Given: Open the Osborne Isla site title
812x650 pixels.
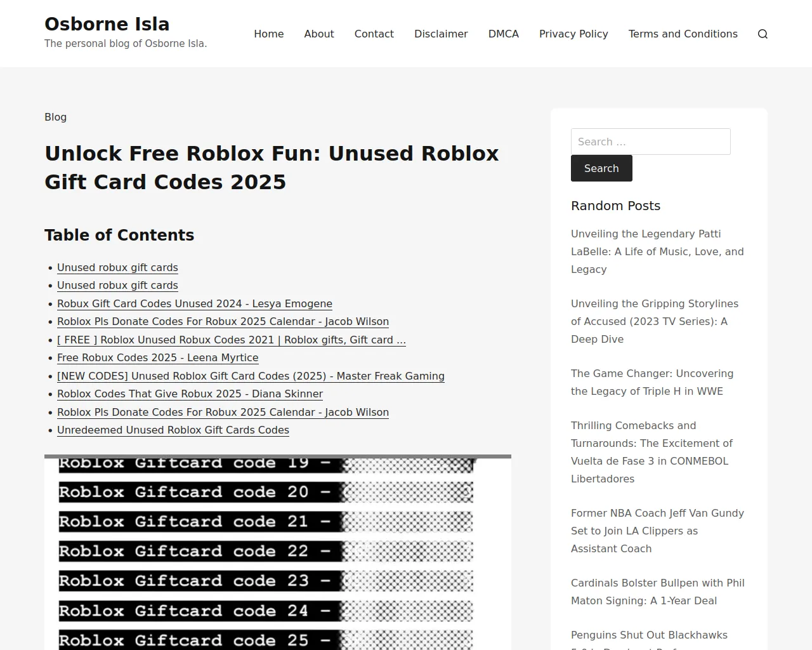Looking at the screenshot, I should 107,24.
